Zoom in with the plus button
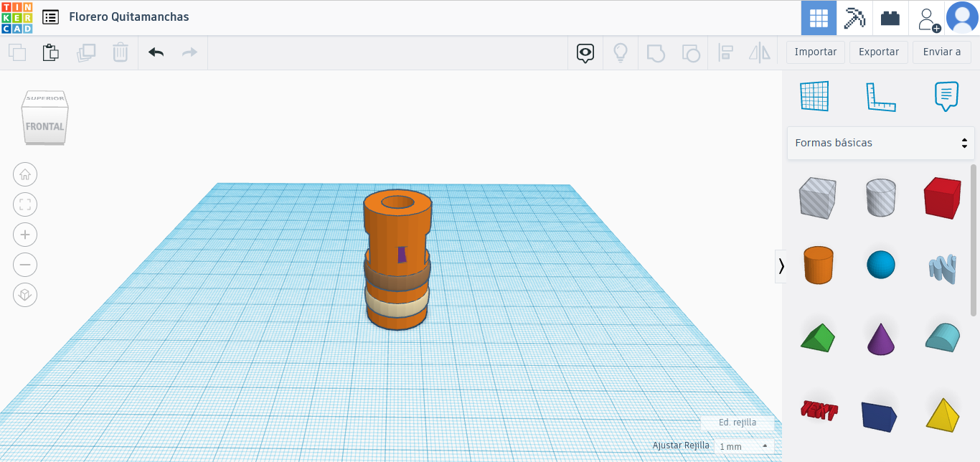Viewport: 980px width, 462px height. pyautogui.click(x=25, y=235)
